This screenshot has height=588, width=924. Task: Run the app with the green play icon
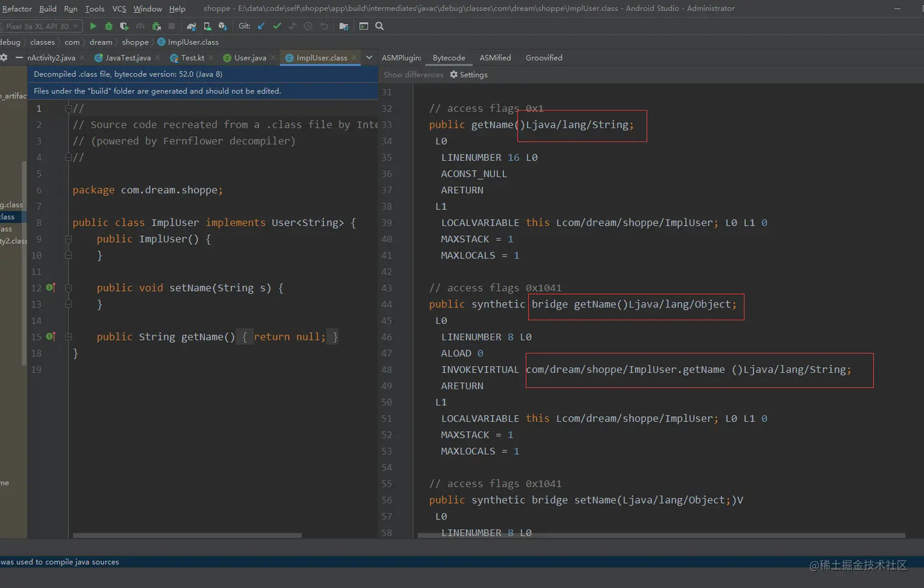(x=93, y=26)
